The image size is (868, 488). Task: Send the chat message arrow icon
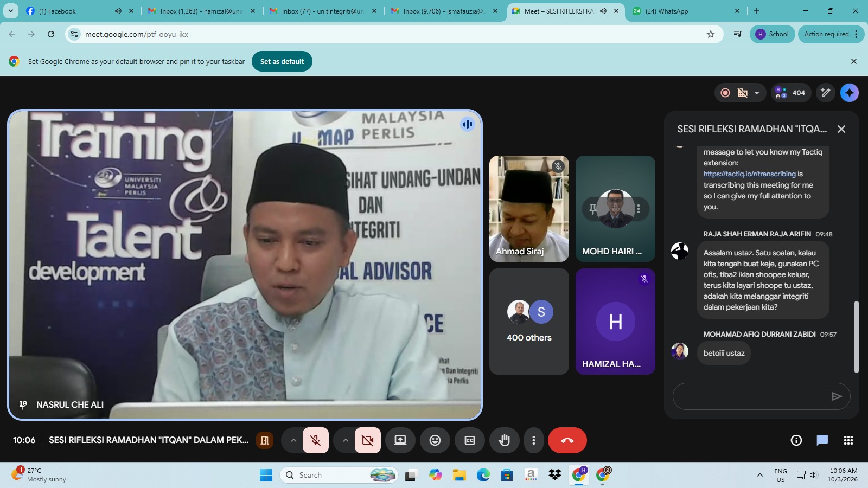coord(837,396)
